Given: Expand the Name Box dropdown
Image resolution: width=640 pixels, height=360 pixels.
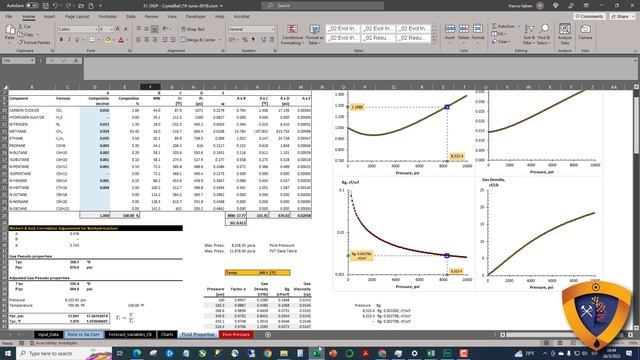Looking at the screenshot, I should tap(32, 61).
